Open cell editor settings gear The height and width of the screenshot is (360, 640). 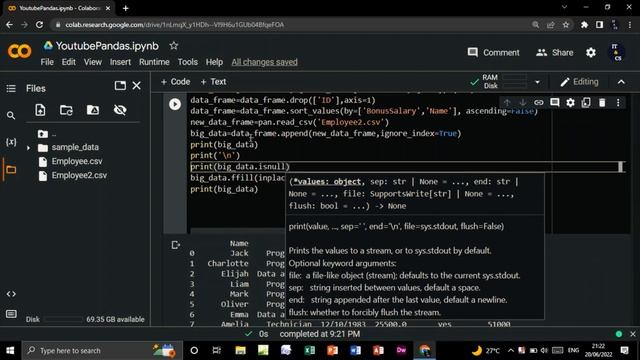570,102
